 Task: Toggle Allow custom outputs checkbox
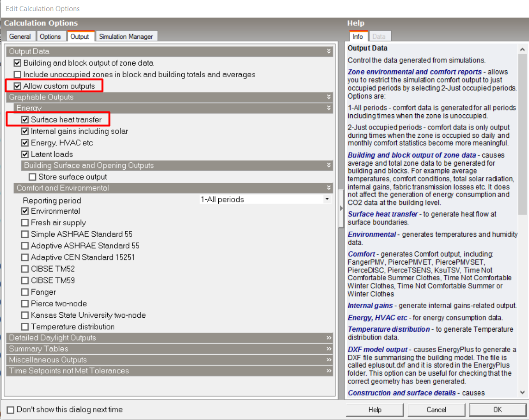[18, 86]
